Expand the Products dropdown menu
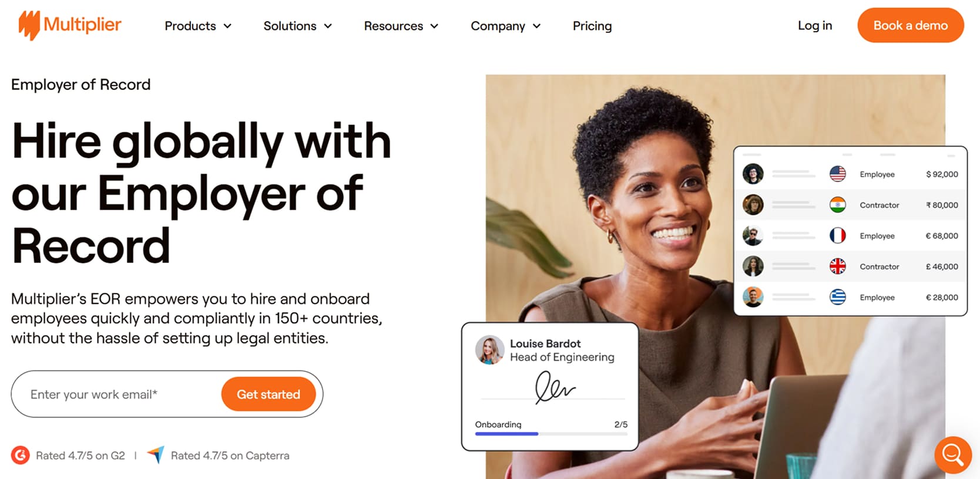 point(198,26)
